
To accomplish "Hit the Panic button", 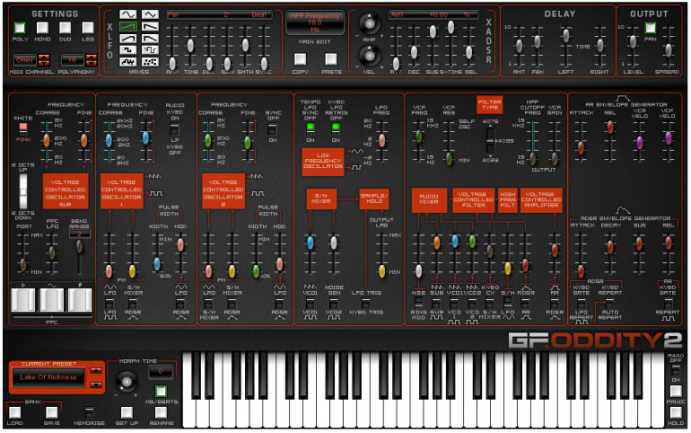I will [x=676, y=391].
